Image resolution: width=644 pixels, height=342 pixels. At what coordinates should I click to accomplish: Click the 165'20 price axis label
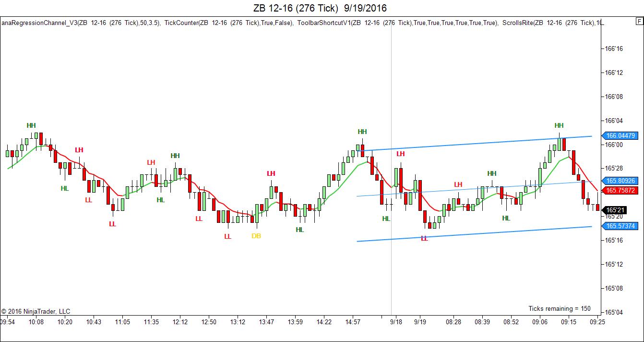tap(614, 216)
